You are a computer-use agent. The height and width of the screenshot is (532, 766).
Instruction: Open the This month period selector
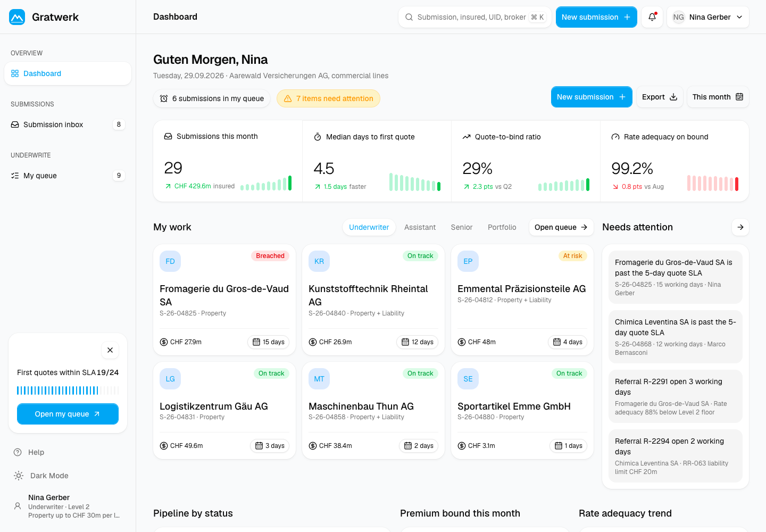coord(718,97)
